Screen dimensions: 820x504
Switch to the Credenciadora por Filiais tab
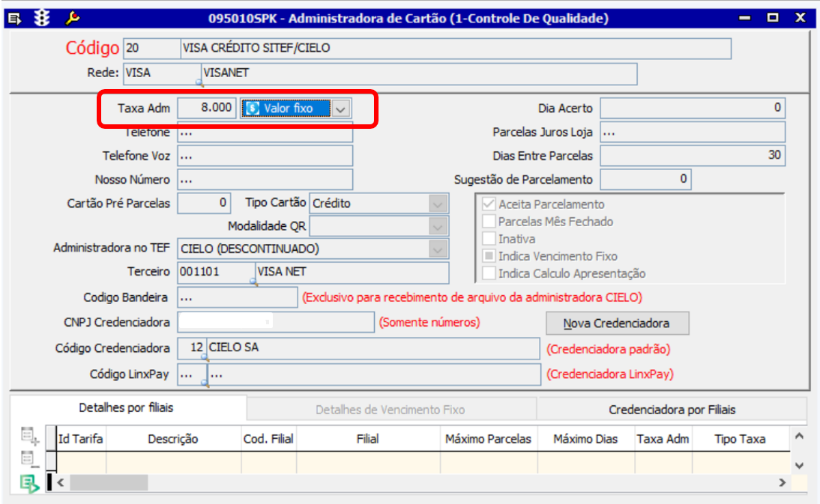[672, 410]
